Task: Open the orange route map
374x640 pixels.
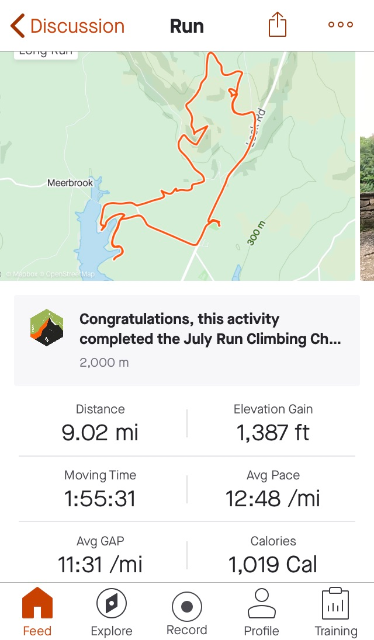Action: click(178, 166)
